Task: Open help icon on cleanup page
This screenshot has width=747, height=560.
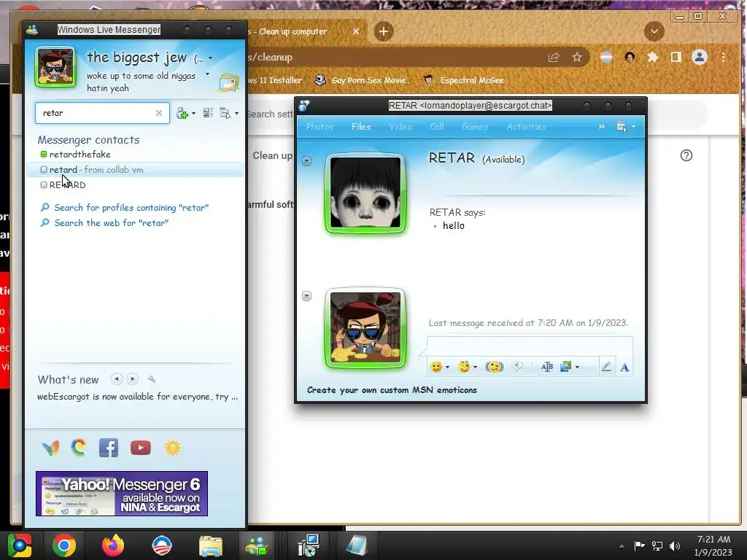Action: (686, 156)
